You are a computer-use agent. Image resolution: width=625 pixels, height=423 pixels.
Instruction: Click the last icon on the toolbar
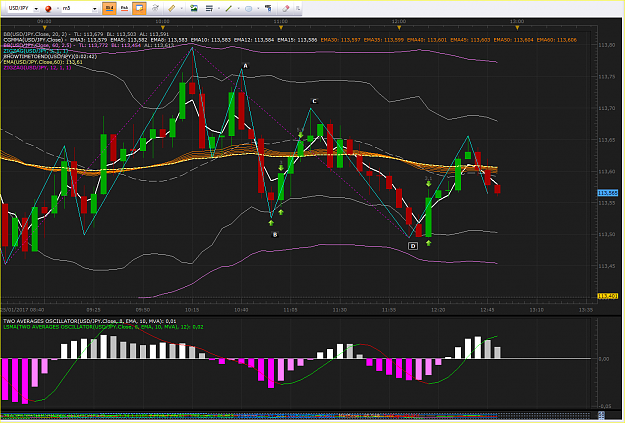297,8
